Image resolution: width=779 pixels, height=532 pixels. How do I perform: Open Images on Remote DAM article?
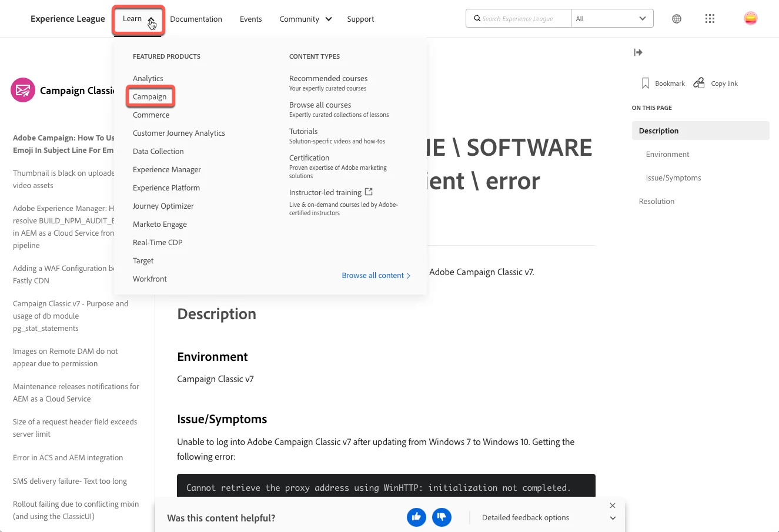[65, 357]
